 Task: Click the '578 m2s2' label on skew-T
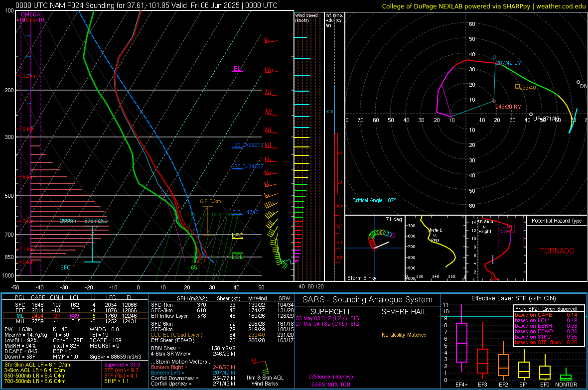[x=96, y=221]
